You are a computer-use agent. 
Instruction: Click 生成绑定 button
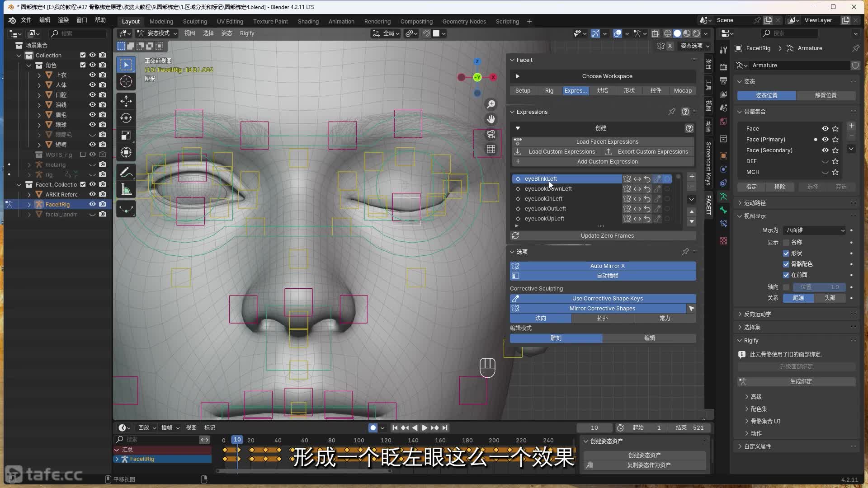[797, 382]
